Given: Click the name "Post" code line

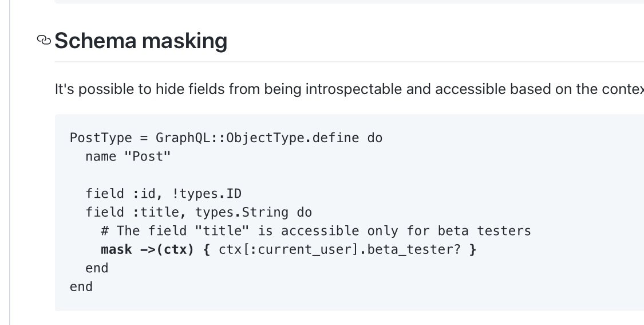Looking at the screenshot, I should pyautogui.click(x=128, y=156).
